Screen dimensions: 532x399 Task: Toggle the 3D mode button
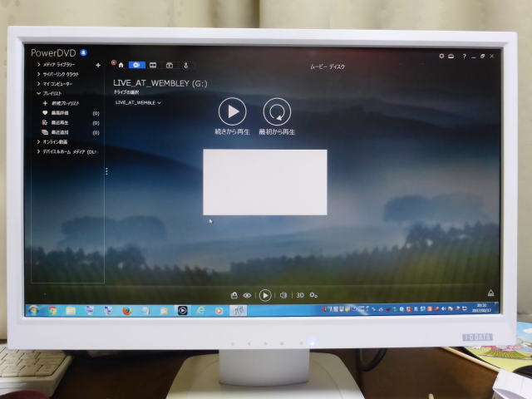tap(300, 295)
